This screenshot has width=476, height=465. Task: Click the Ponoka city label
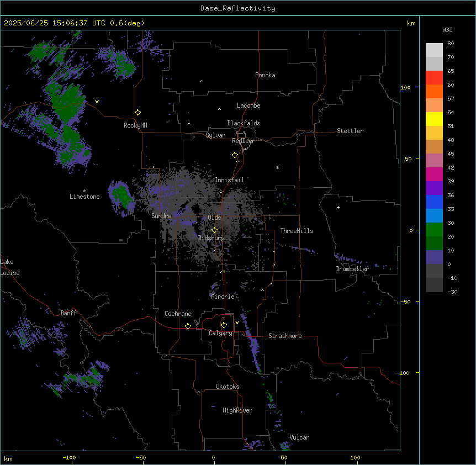coord(265,75)
